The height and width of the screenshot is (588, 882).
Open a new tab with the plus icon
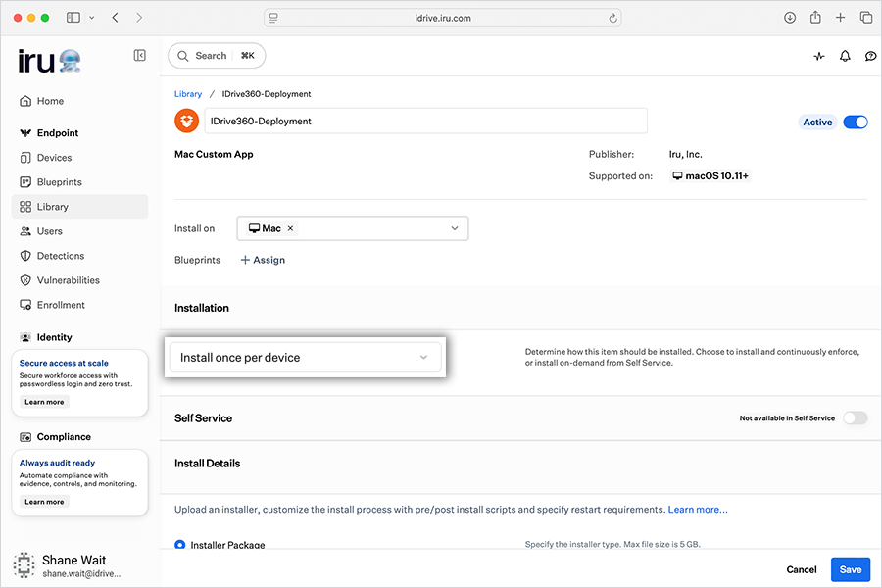point(841,18)
